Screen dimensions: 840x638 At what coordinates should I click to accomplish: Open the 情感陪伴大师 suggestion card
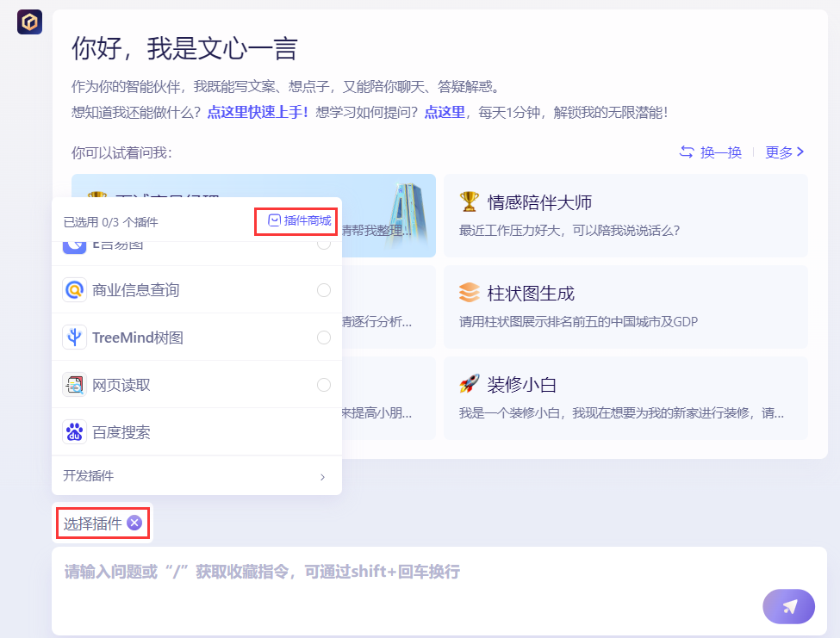(625, 216)
